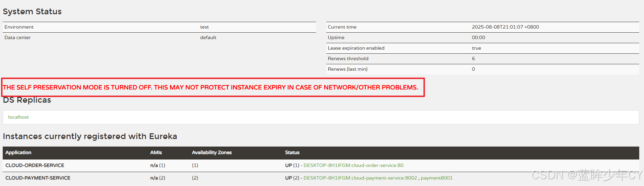Select the timestamp 2025-08-08T21:01:07 +0800
Screen dimensions: 644x186
pyautogui.click(x=505, y=27)
